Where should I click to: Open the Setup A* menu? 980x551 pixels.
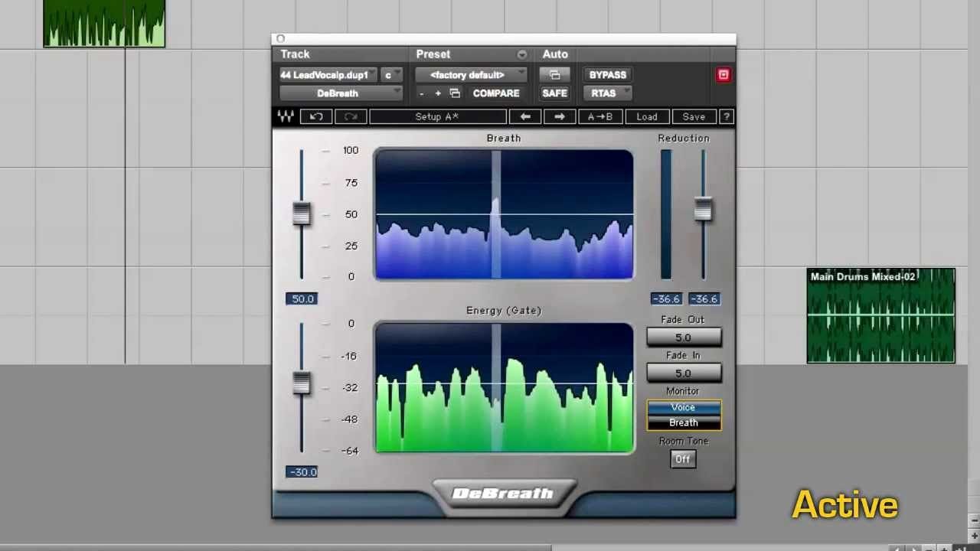tap(437, 116)
